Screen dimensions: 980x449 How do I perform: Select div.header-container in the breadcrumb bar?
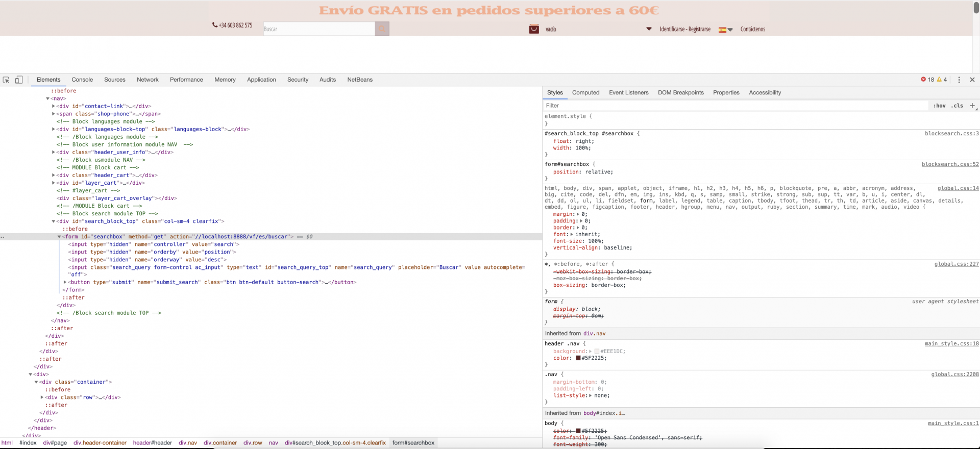tap(100, 443)
